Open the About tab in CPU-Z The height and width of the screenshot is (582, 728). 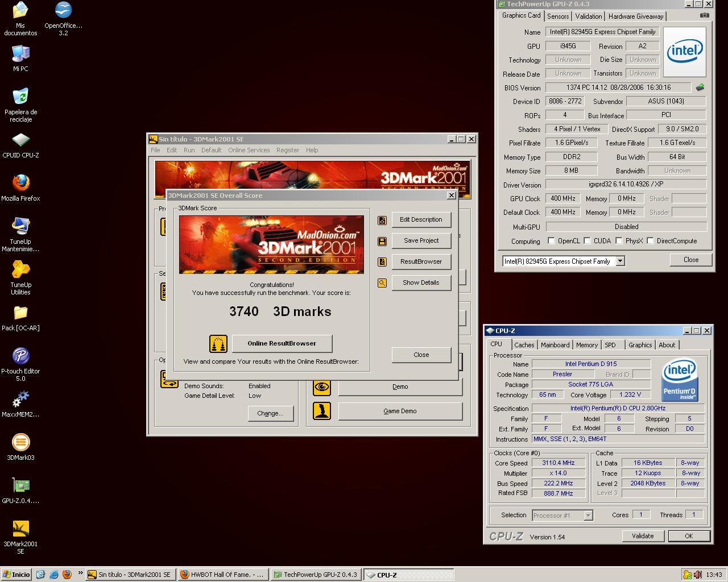click(667, 345)
